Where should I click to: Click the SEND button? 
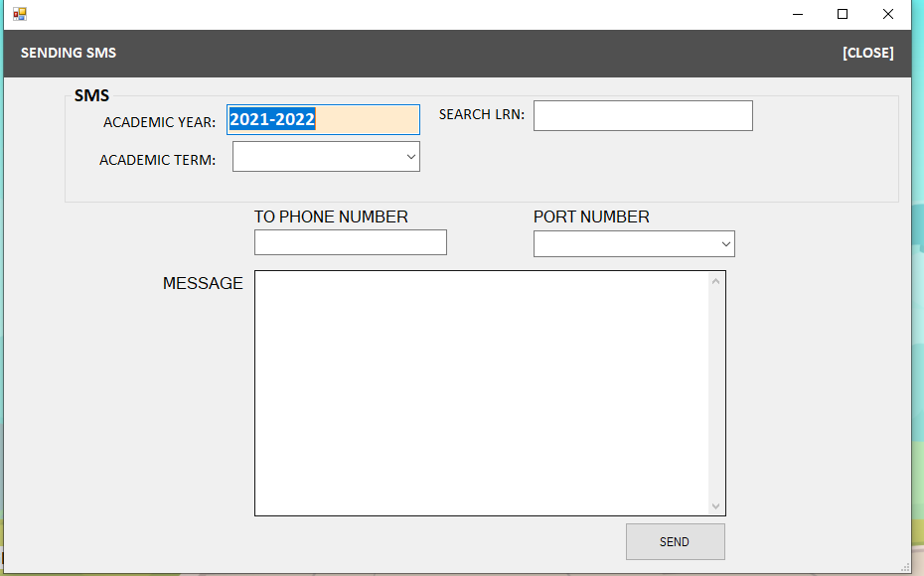[x=676, y=542]
